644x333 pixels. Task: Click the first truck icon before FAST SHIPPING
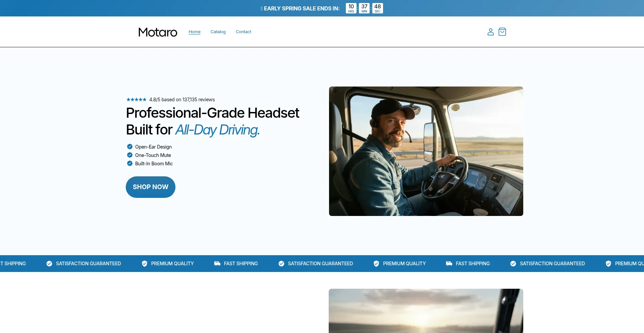click(x=217, y=264)
